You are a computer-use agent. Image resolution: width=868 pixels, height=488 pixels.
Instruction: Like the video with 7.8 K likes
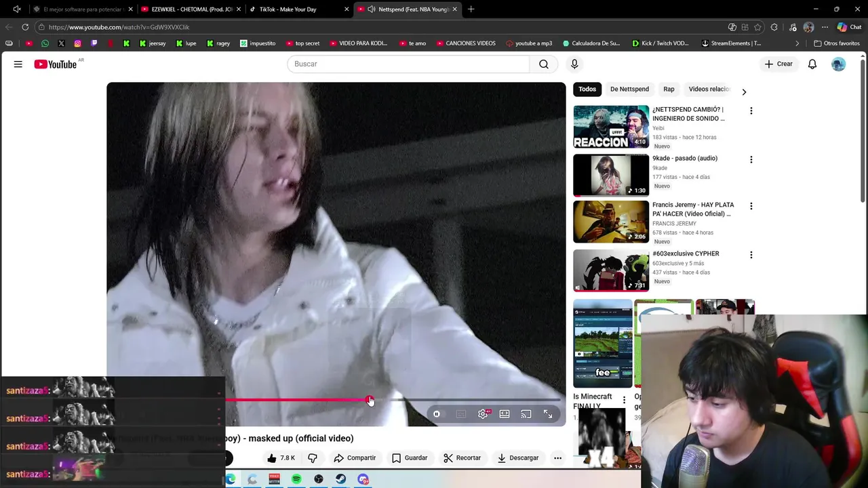click(281, 458)
